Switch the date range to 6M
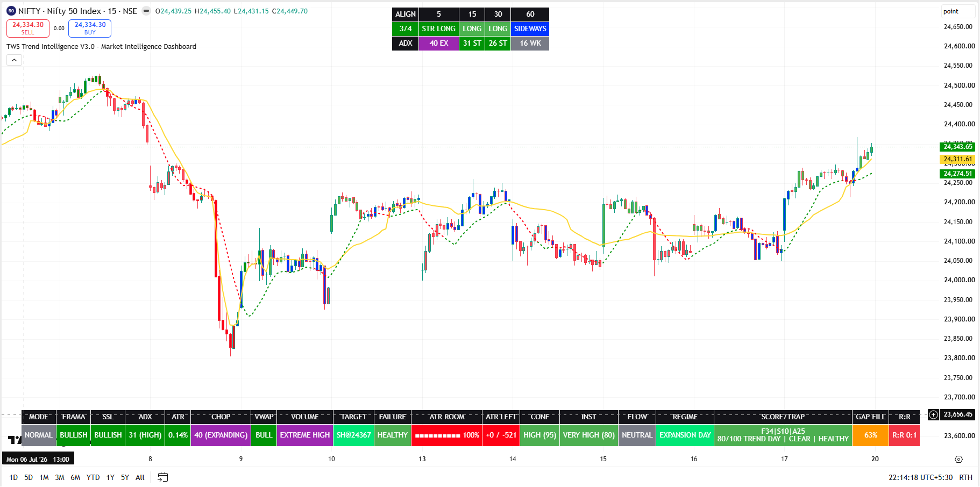This screenshot has height=487, width=980. (x=75, y=477)
